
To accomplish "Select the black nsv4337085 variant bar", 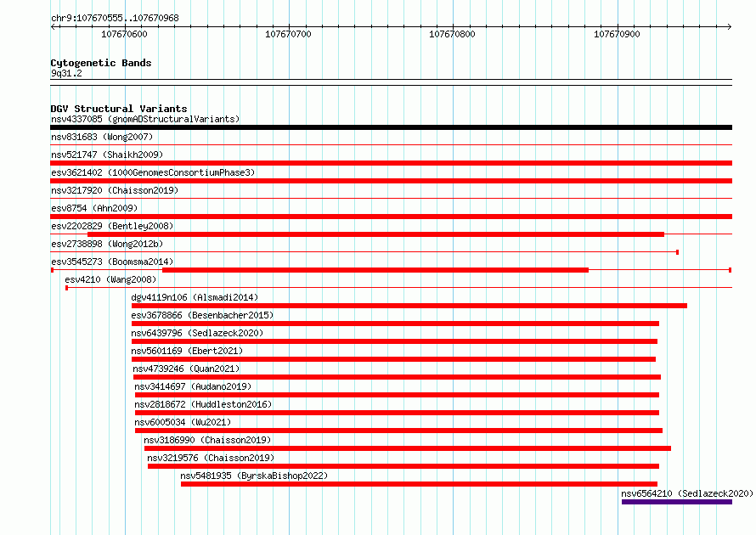I will pyautogui.click(x=391, y=127).
